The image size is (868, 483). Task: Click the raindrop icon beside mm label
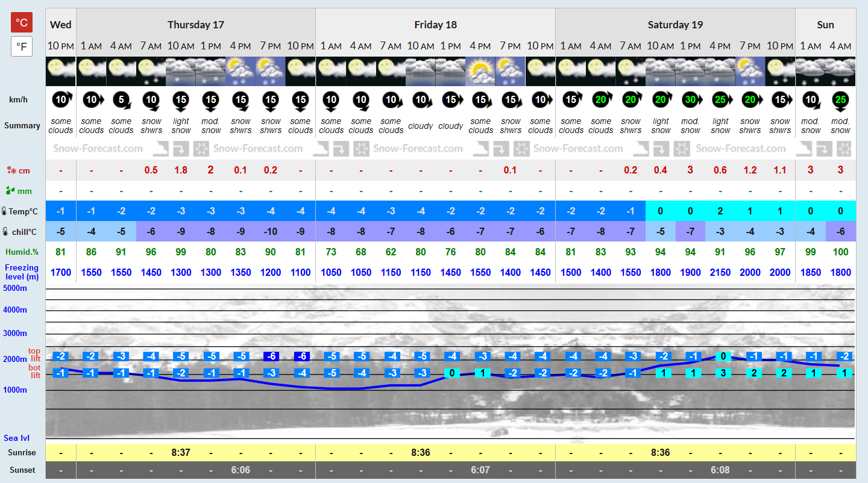click(x=10, y=191)
